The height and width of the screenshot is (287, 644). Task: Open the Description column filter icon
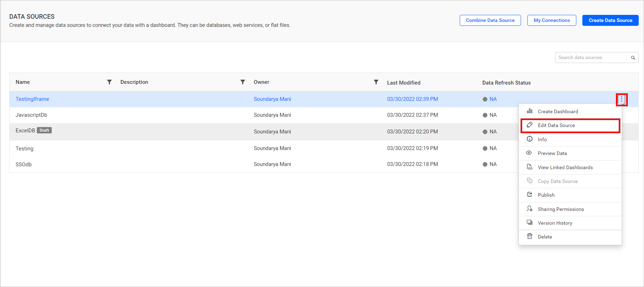pos(243,82)
